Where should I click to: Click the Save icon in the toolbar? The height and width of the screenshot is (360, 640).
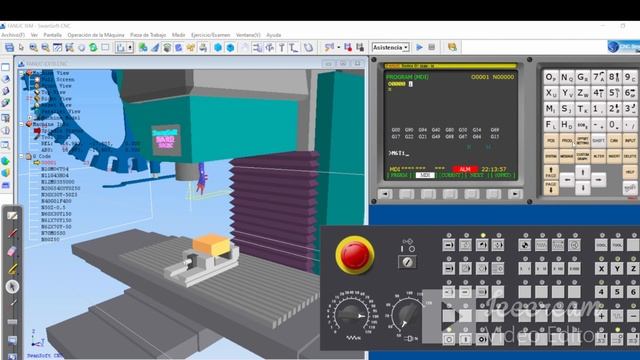pyautogui.click(x=9, y=47)
